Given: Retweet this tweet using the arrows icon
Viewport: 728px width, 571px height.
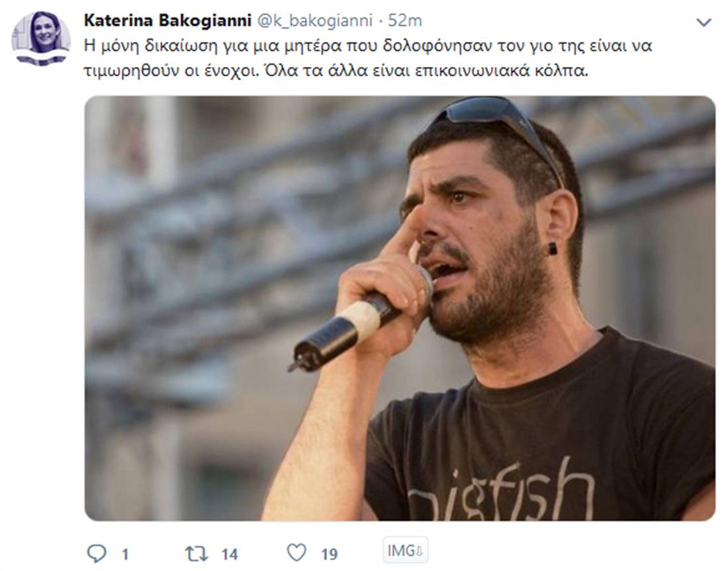Looking at the screenshot, I should [196, 553].
